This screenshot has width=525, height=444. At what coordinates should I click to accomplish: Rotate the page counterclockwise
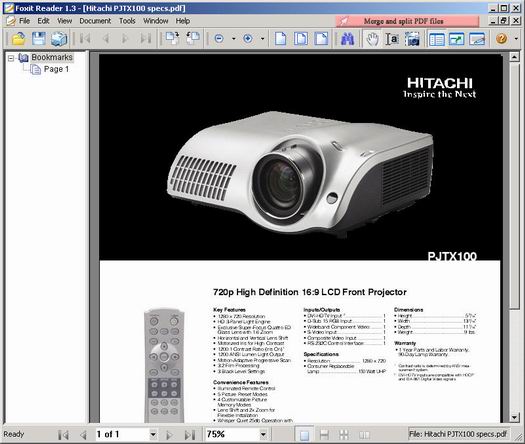(193, 39)
